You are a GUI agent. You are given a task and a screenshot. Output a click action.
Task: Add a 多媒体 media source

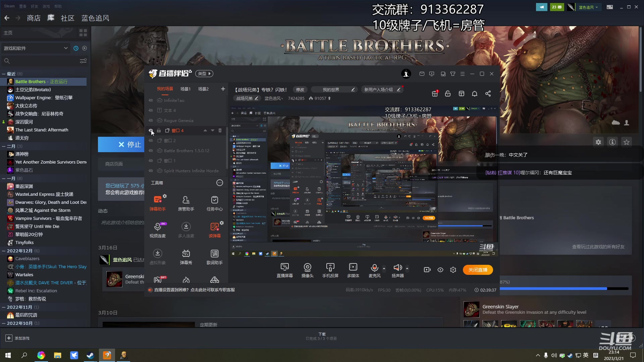coord(353,270)
